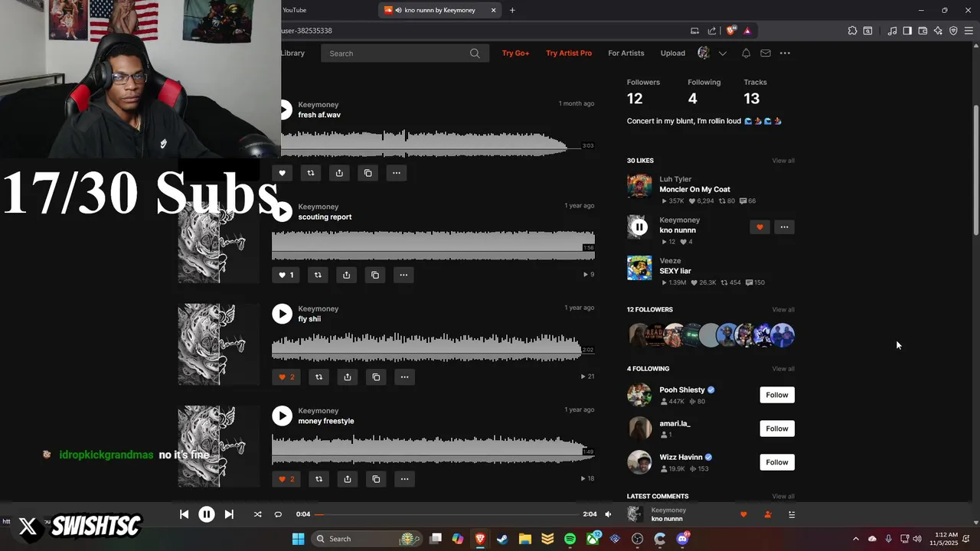Open Brave Leo AI sparkle icon
The image size is (980, 551).
tap(938, 31)
